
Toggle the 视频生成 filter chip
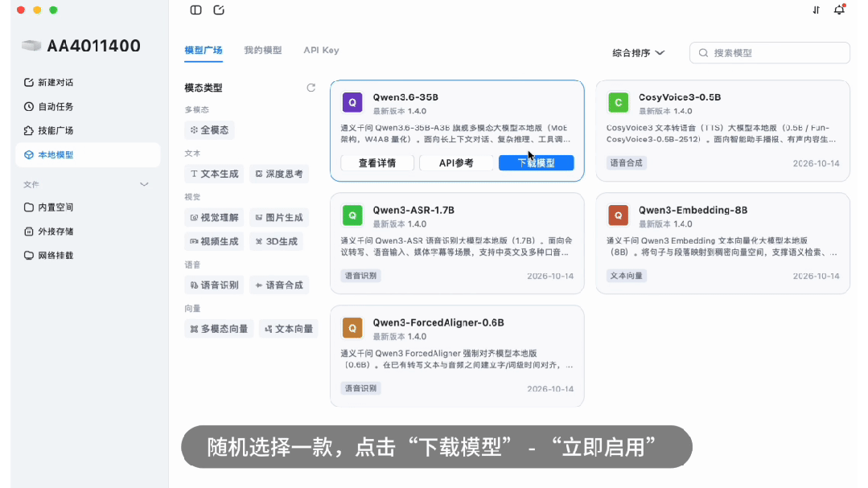pyautogui.click(x=214, y=241)
